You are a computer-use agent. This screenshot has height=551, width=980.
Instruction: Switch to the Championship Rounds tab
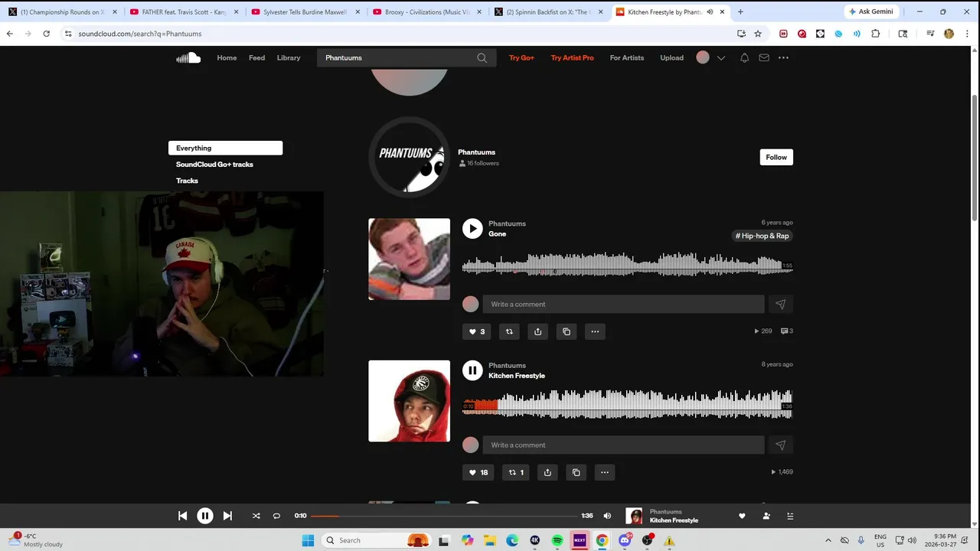pos(61,12)
